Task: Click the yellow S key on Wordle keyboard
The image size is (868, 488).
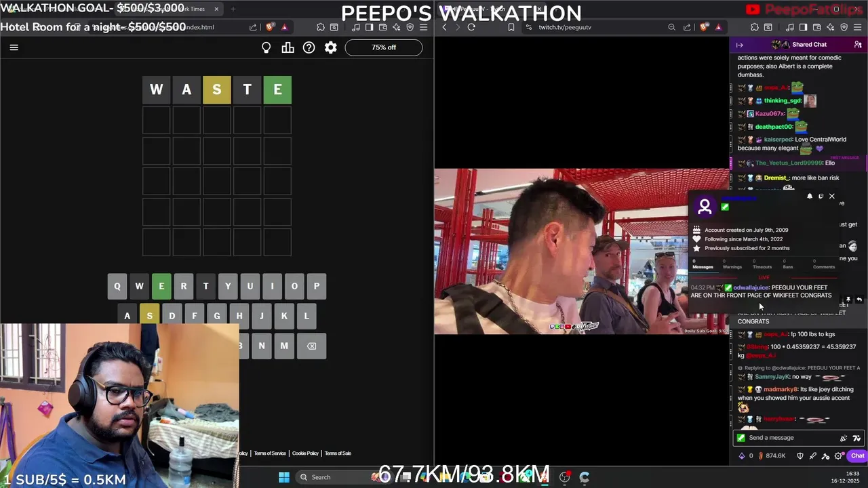Action: [x=150, y=316]
